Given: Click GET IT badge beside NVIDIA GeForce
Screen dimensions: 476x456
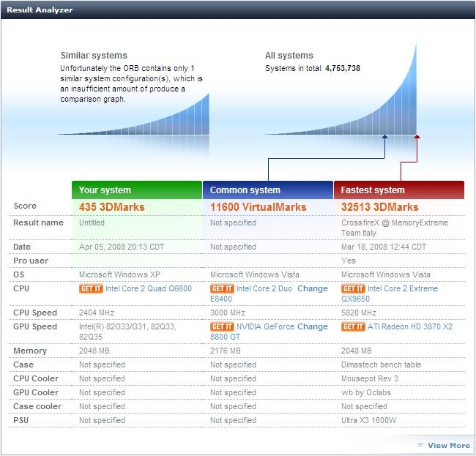Looking at the screenshot, I should pyautogui.click(x=222, y=326).
